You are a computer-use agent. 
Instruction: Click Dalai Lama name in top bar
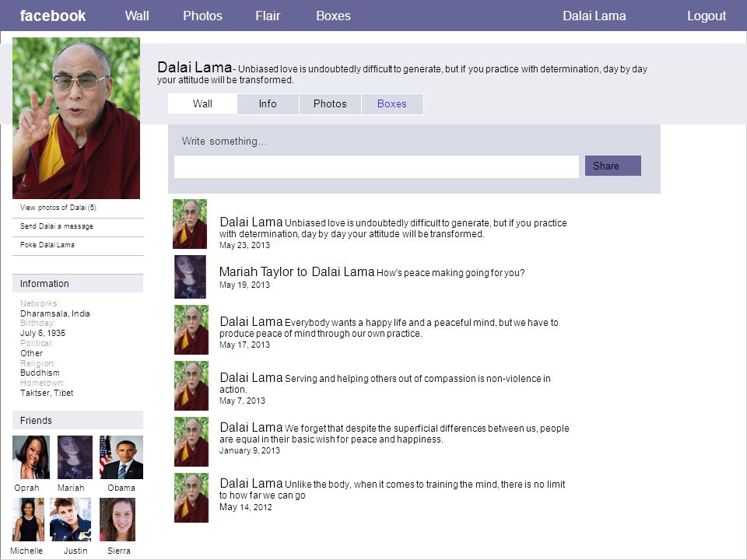594,16
